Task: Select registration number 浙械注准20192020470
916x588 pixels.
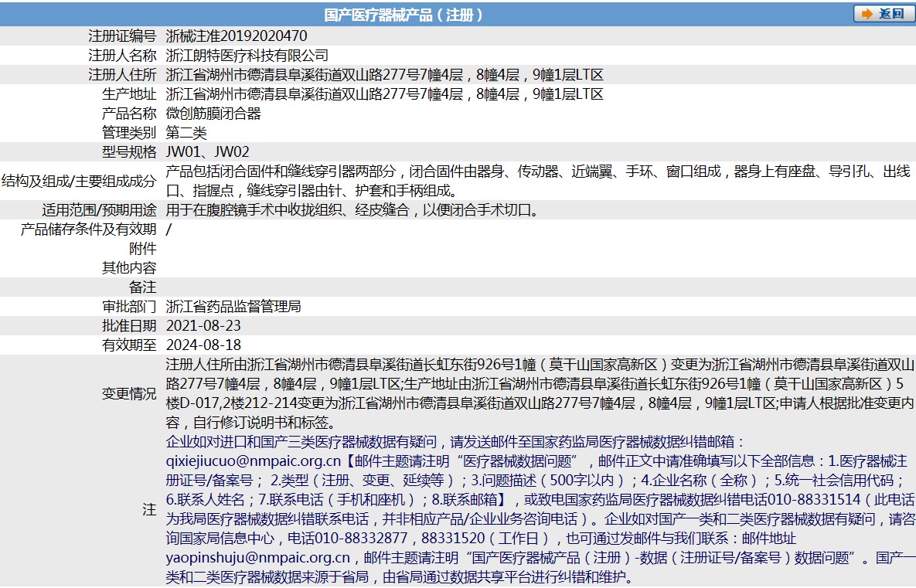Action: click(x=237, y=36)
